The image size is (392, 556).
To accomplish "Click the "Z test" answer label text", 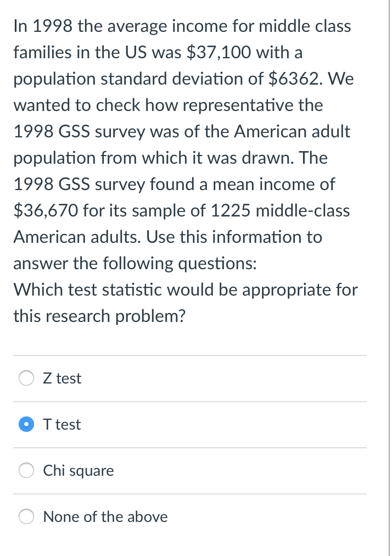I will point(62,379).
